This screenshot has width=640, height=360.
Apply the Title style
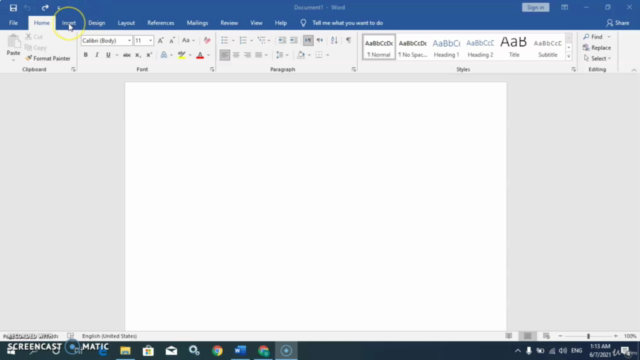(x=514, y=47)
